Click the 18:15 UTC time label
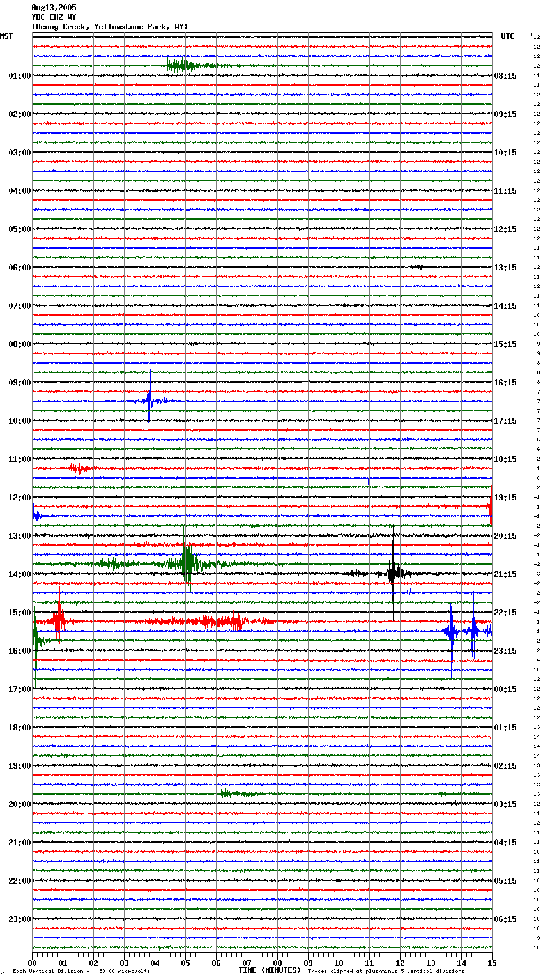Viewport: 543px width, 980px height. pos(505,459)
